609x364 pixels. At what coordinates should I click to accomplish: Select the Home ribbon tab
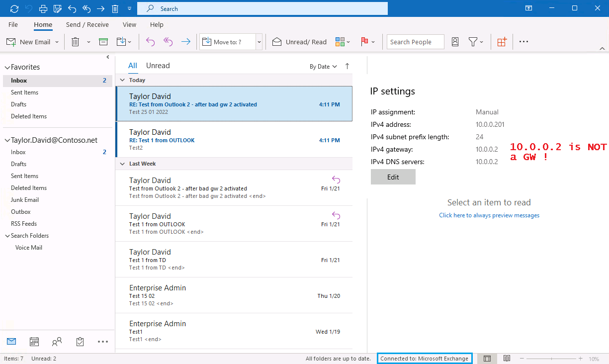(x=43, y=24)
